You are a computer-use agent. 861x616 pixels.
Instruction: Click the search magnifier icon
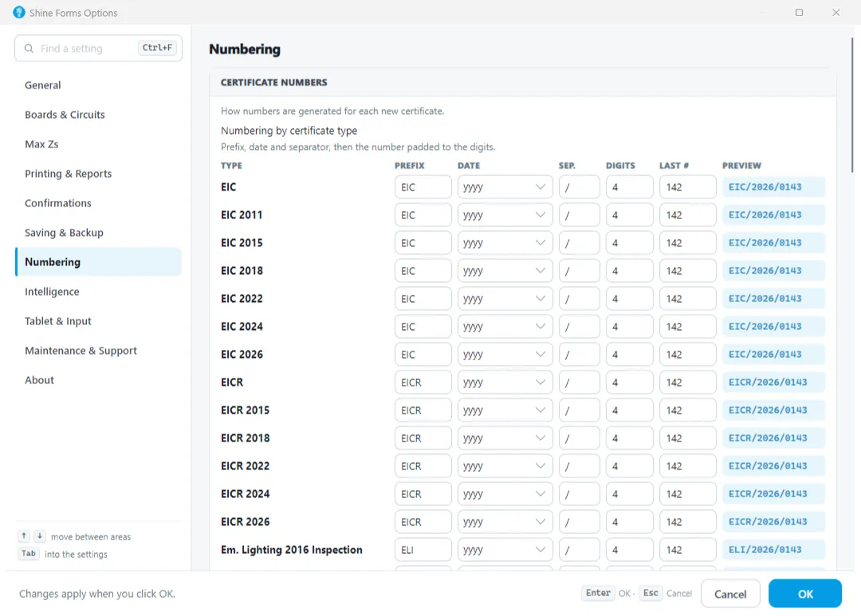(29, 49)
